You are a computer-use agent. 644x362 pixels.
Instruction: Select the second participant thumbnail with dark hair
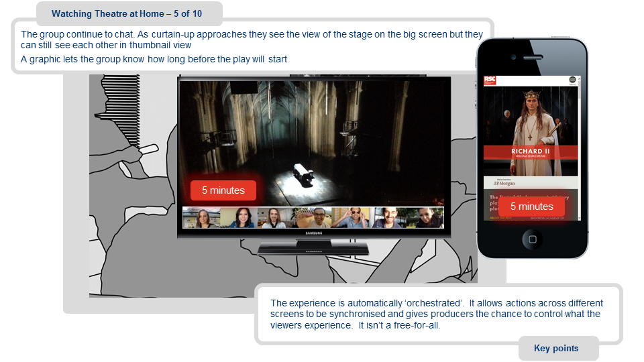click(239, 218)
